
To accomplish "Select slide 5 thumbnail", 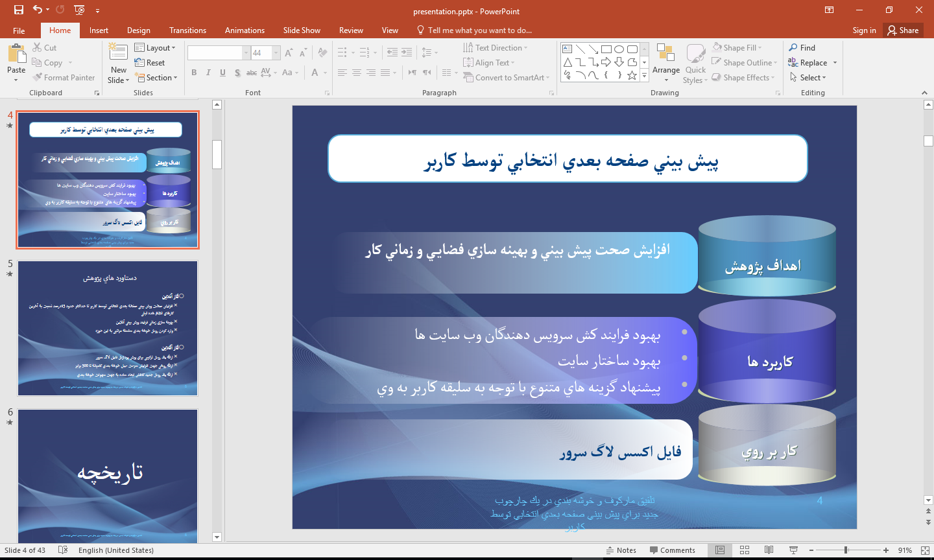I will (108, 328).
